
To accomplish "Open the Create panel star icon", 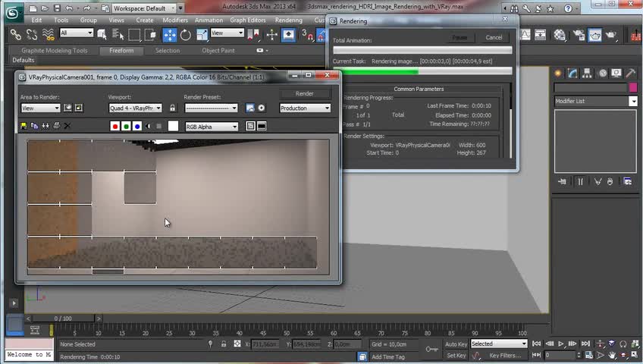I will point(559,74).
